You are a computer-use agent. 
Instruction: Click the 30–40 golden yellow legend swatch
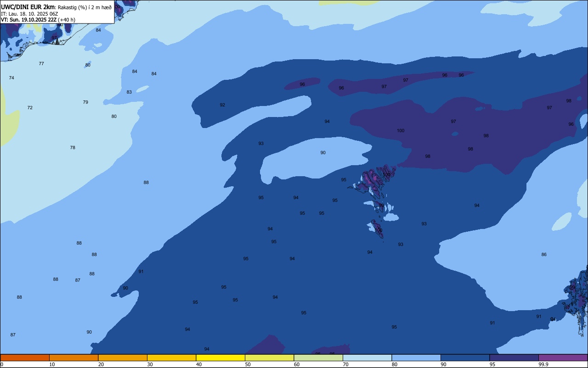pyautogui.click(x=171, y=357)
